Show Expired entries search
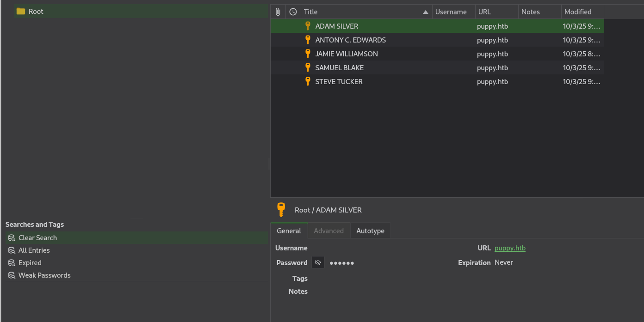Screen dimensions: 644x322 [30, 263]
